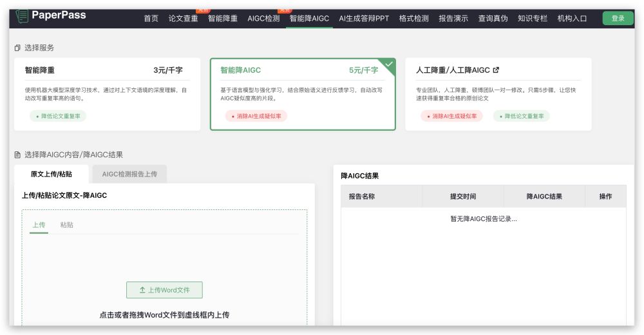Select 查询真伪 in navigation

493,19
